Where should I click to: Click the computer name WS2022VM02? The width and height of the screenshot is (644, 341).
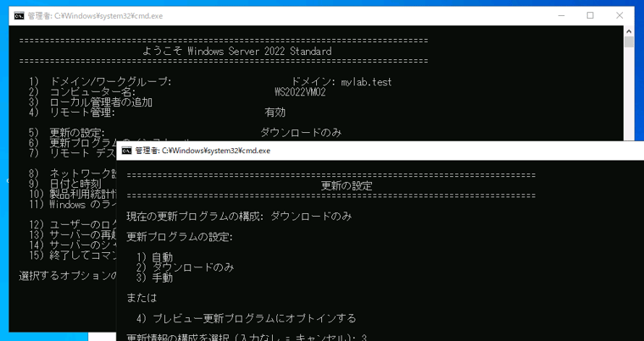pyautogui.click(x=300, y=92)
